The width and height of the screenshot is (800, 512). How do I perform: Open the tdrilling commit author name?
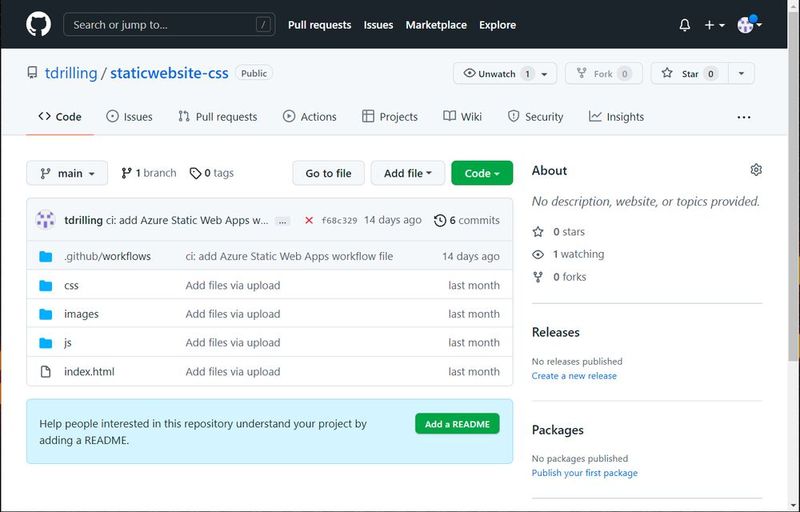click(83, 220)
